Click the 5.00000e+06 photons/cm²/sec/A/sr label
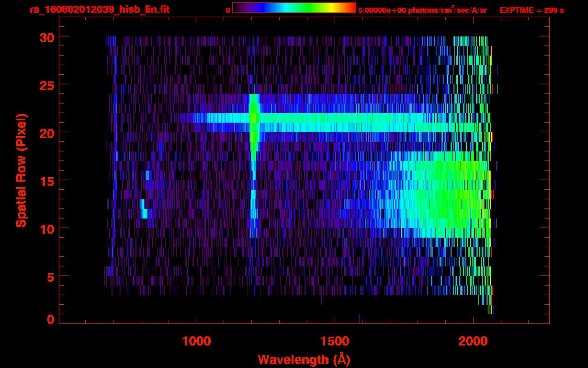Screen dimensions: 588x368 coord(422,10)
